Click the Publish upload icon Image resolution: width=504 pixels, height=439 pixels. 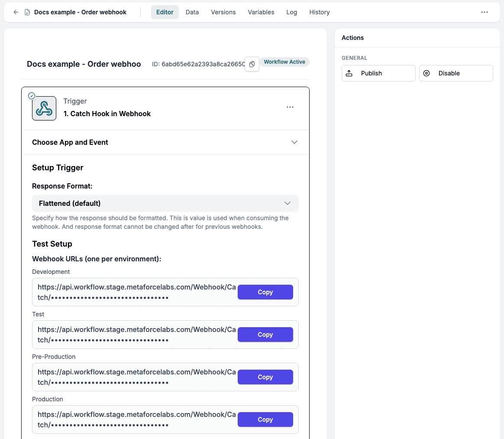349,73
